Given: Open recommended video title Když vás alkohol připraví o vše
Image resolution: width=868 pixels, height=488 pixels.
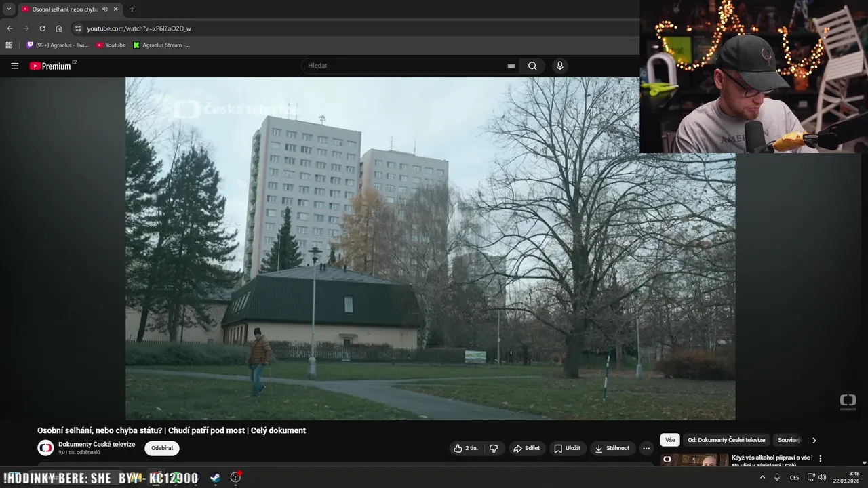Looking at the screenshot, I should point(772,461).
